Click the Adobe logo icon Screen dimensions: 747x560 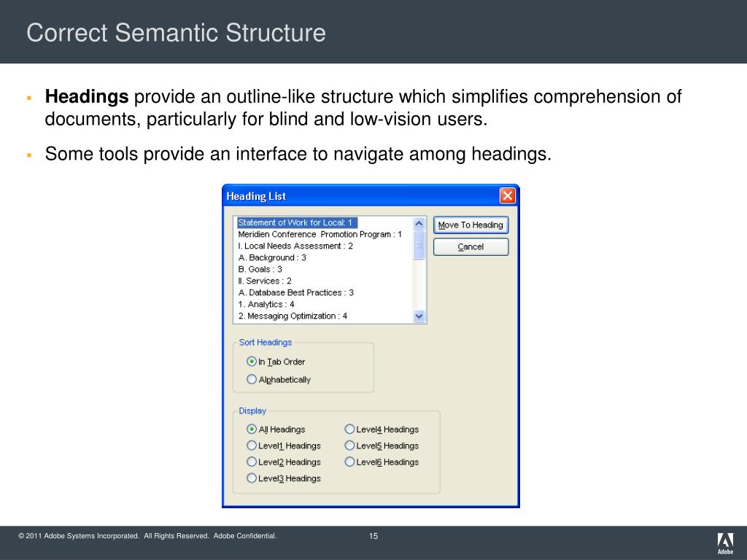pyautogui.click(x=725, y=541)
